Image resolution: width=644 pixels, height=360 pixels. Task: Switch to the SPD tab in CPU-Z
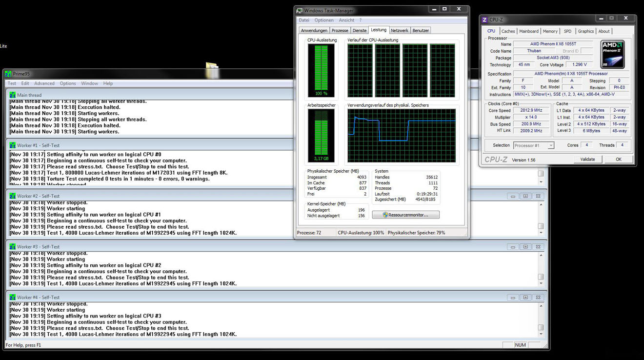[x=567, y=31]
